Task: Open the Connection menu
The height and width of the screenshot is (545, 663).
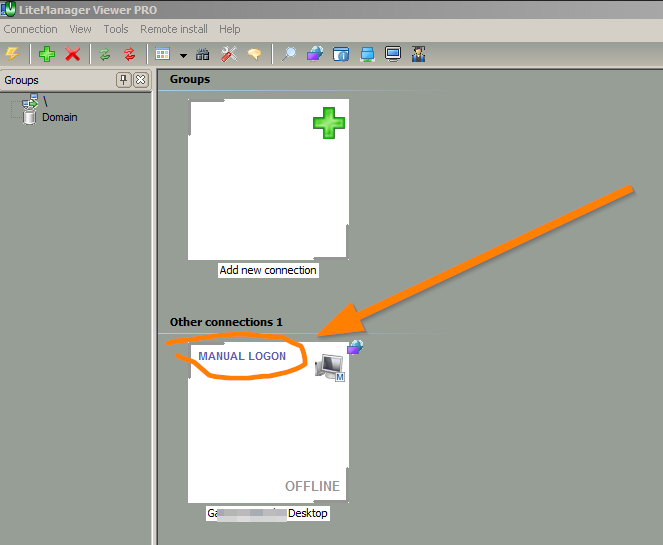Action: point(30,29)
